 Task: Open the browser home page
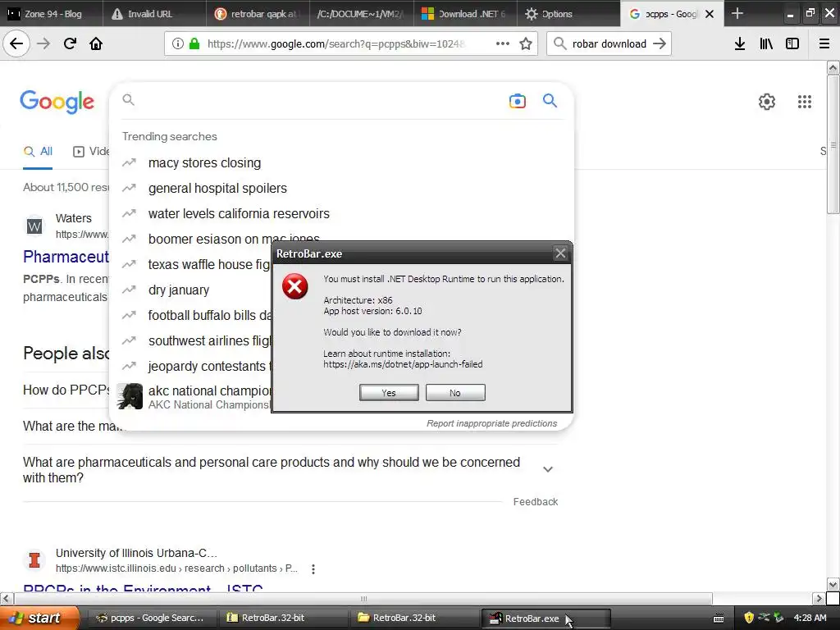coord(96,44)
